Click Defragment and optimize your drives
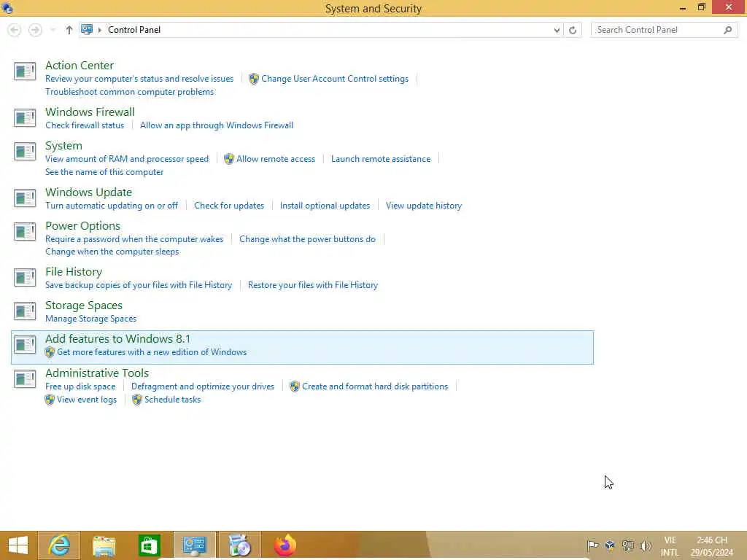747x560 pixels. pyautogui.click(x=203, y=386)
